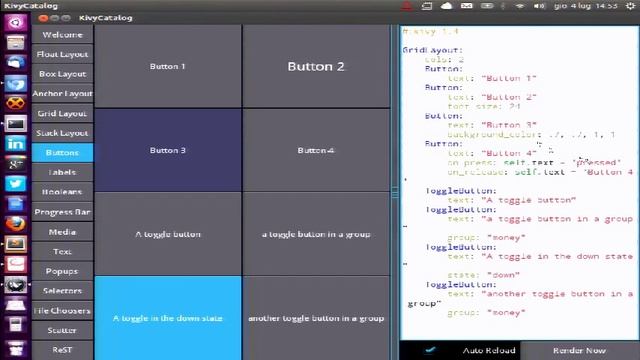Click the 'background_color' code line
640x360 pixels.
tap(531, 134)
